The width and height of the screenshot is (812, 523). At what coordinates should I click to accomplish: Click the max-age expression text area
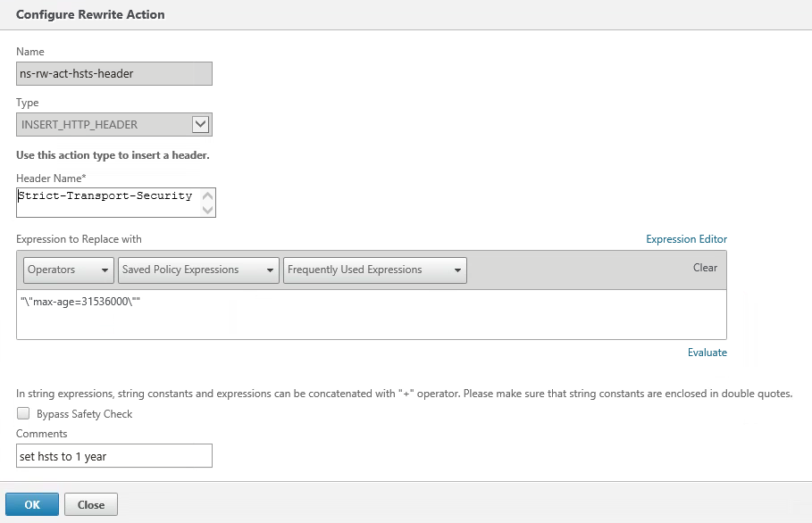pyautogui.click(x=372, y=314)
